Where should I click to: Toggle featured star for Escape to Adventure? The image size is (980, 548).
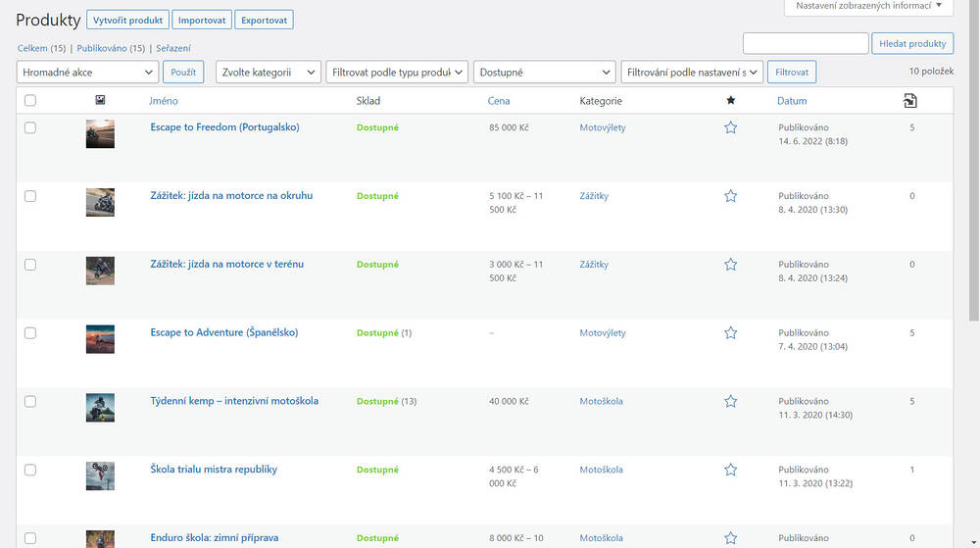point(731,333)
